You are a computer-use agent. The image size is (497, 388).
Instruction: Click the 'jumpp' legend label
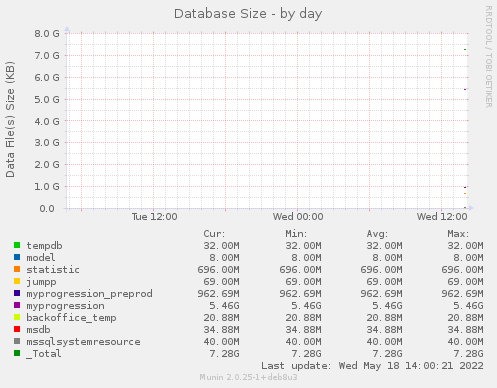[41, 282]
